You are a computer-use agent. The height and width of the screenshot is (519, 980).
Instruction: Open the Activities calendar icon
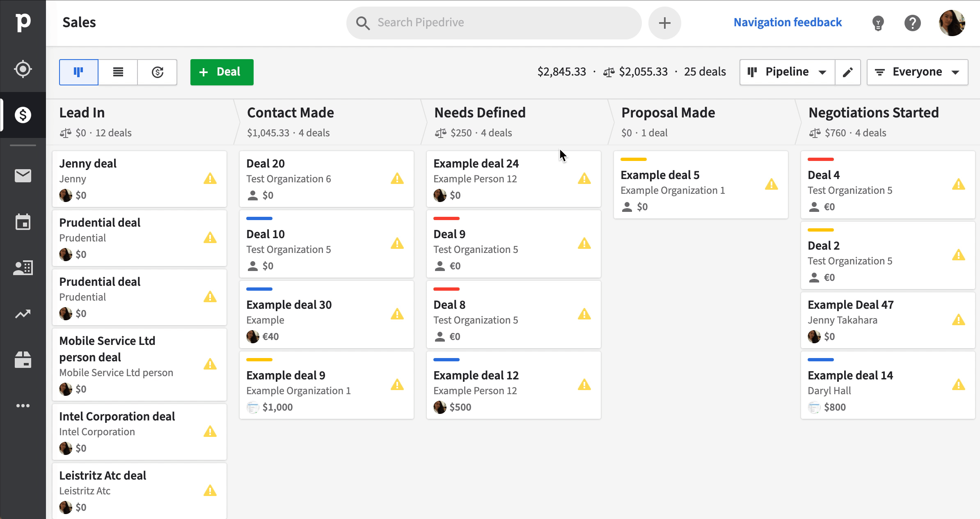point(23,222)
